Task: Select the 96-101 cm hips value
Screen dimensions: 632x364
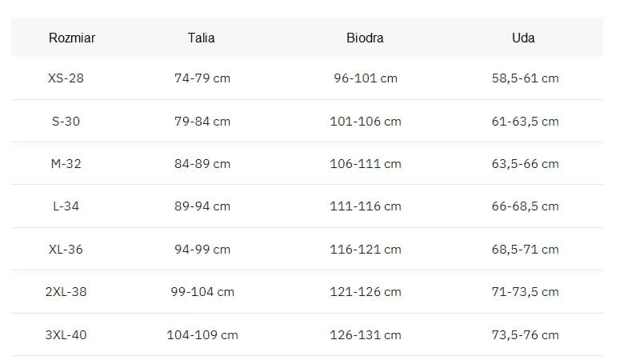Action: coord(366,78)
